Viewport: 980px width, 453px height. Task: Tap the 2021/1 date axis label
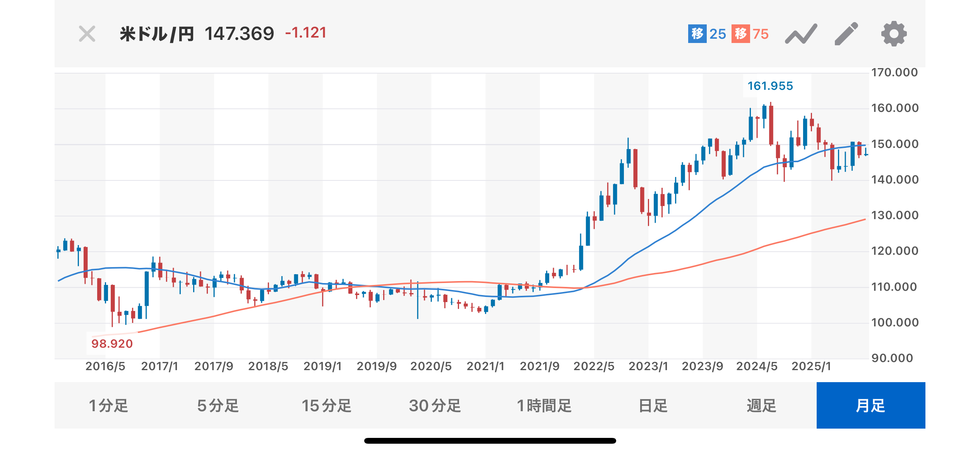[x=485, y=366]
